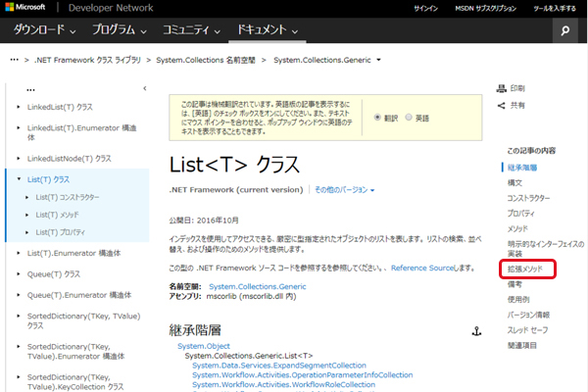Click the sidebar ellipsis above LinkedList(T)
Screen dimensions: 588x392
(x=30, y=90)
